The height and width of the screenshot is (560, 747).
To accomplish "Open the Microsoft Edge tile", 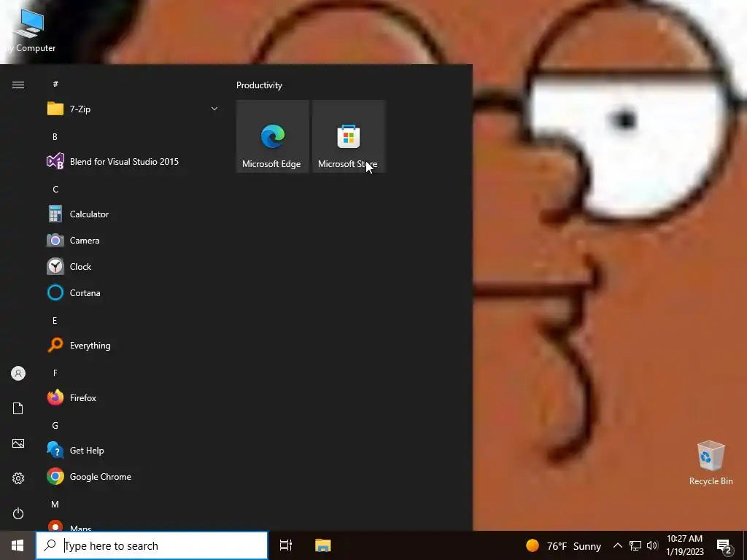I will click(x=273, y=136).
